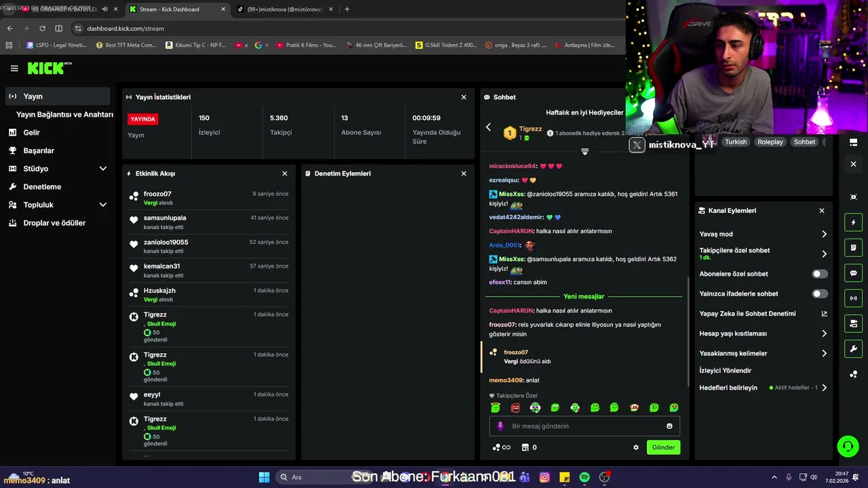The width and height of the screenshot is (868, 488).
Task: Open OBS Studio from the taskbar
Action: [604, 477]
